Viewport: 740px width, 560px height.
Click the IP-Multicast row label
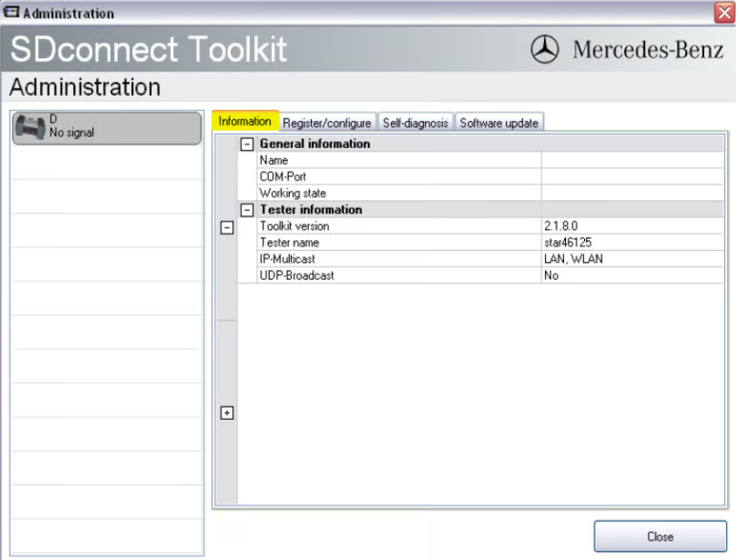[x=287, y=260]
